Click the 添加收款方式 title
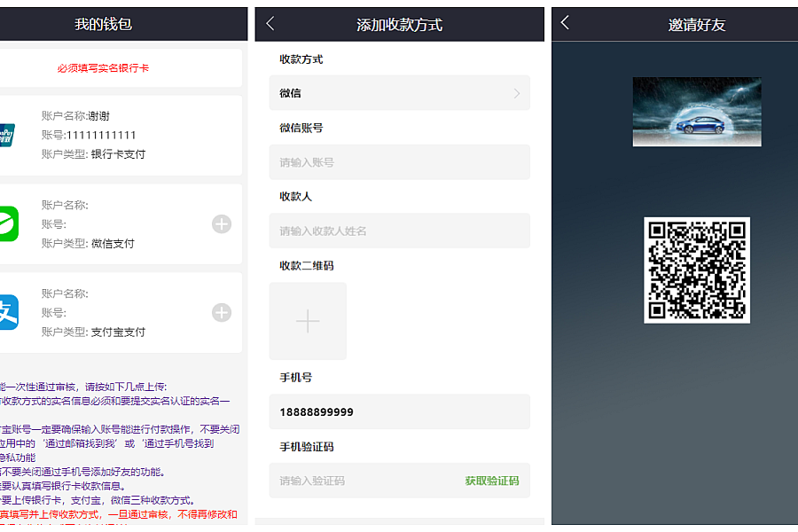 [x=400, y=25]
